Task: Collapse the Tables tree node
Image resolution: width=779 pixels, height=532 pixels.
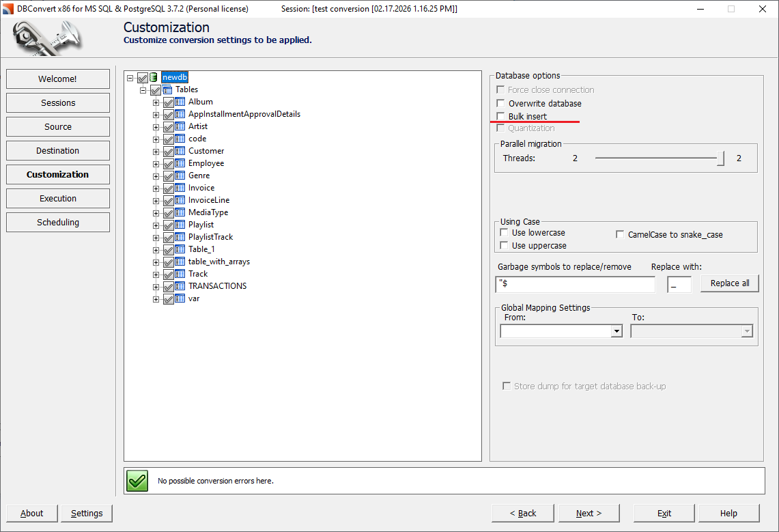Action: [143, 90]
